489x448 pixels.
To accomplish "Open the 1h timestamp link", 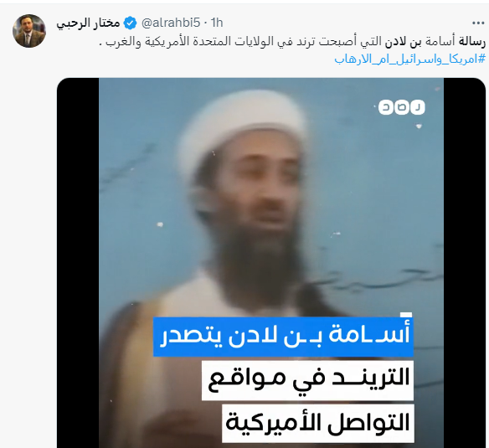I will tap(216, 23).
